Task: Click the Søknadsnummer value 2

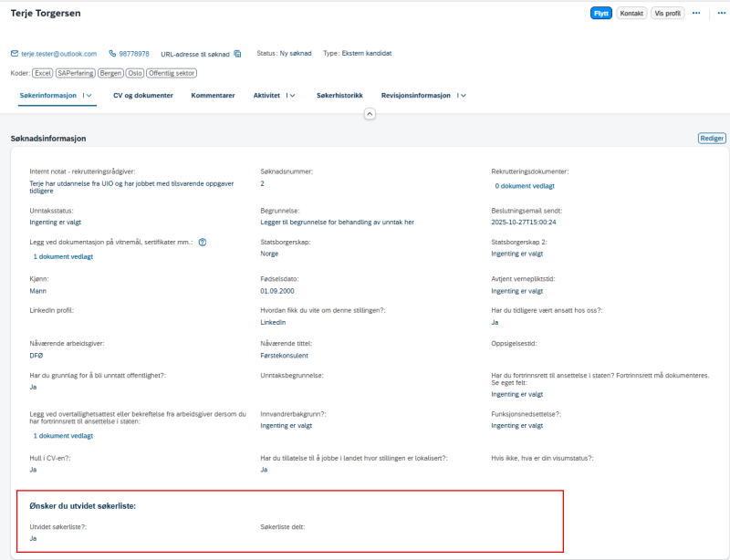Action: click(x=262, y=183)
